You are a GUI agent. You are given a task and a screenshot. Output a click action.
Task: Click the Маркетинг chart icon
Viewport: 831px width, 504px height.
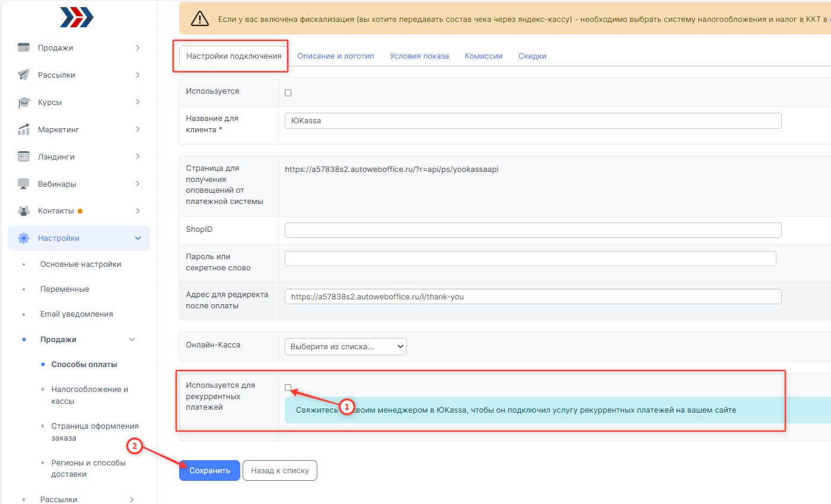(24, 129)
